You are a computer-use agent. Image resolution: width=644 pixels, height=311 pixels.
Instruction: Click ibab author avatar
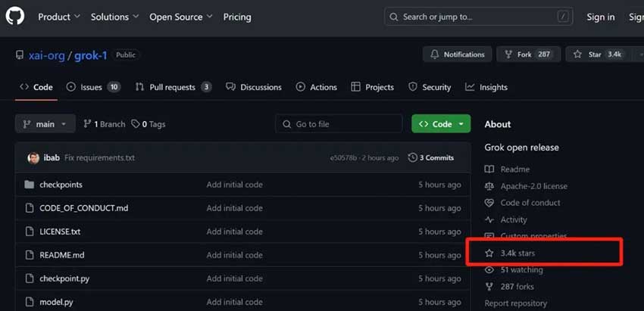[33, 158]
